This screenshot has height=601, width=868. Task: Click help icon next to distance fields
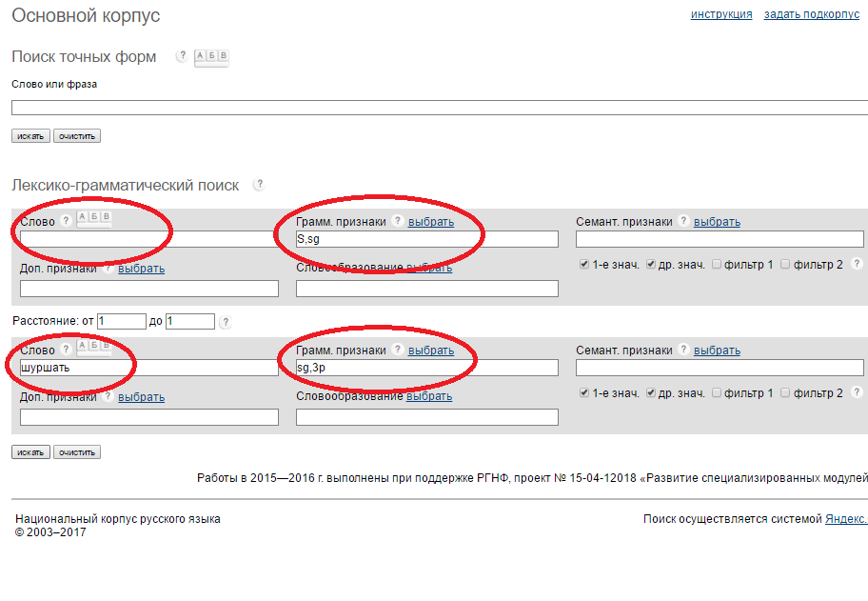click(226, 321)
